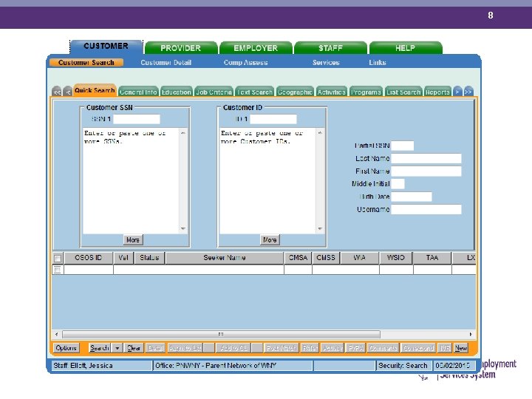Click More under Customer SSN box
Screen dimensions: 532x399
(133, 240)
